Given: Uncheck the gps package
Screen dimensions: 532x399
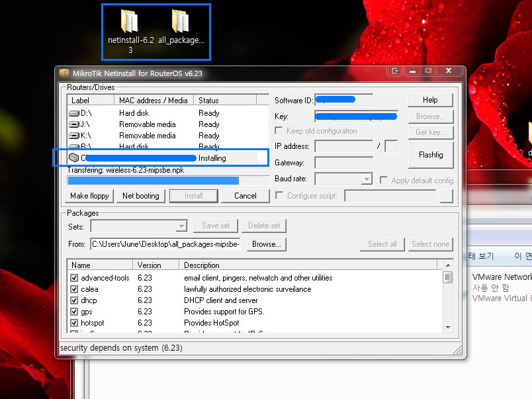Looking at the screenshot, I should pyautogui.click(x=74, y=312).
